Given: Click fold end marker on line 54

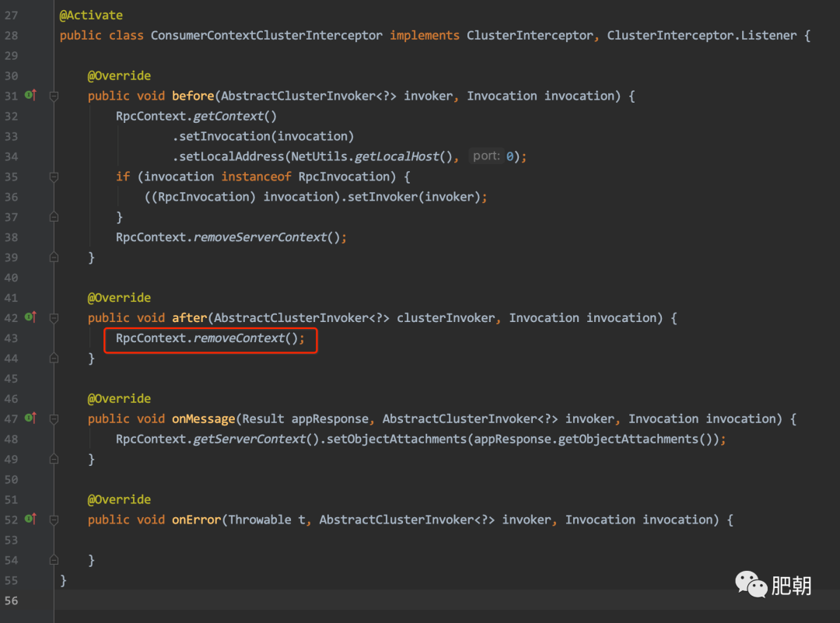Looking at the screenshot, I should pyautogui.click(x=54, y=560).
